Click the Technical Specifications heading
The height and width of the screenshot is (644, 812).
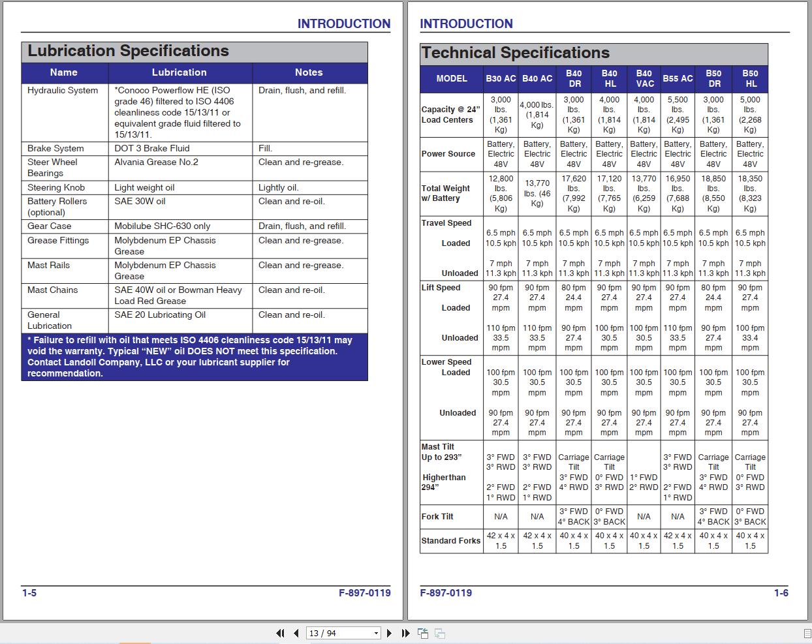tap(515, 53)
